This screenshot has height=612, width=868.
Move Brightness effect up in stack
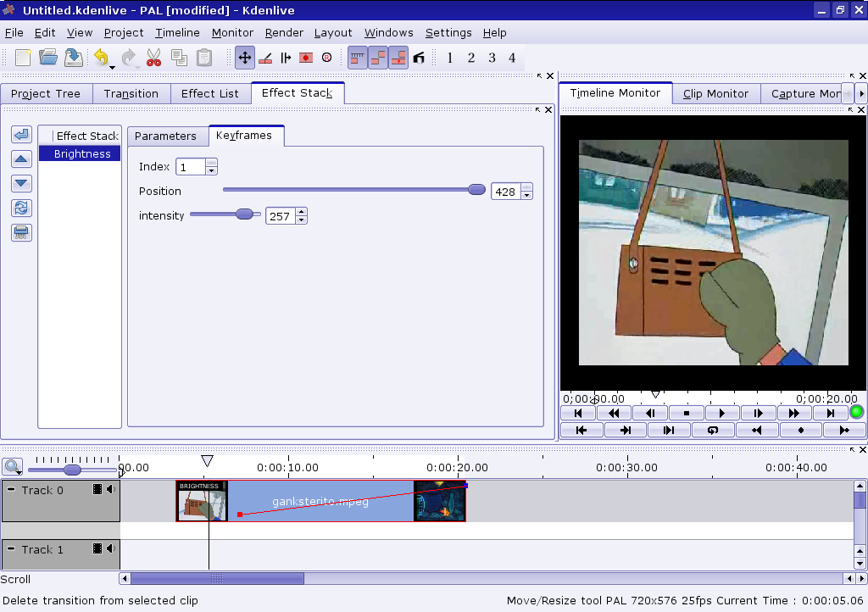(22, 159)
